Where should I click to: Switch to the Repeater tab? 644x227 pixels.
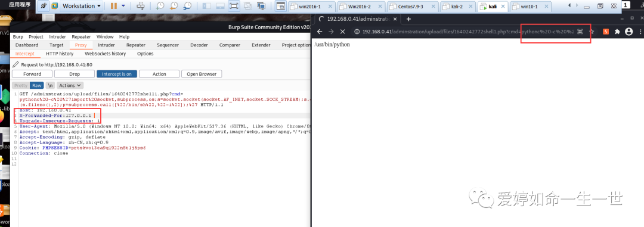pos(135,45)
